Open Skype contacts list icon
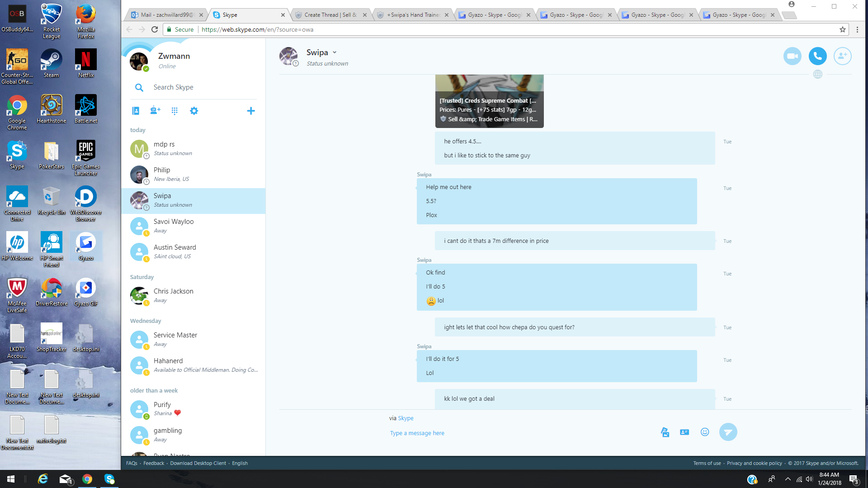 tap(136, 111)
